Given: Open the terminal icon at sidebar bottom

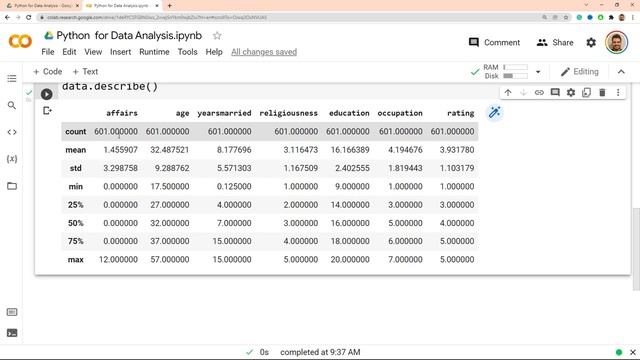Looking at the screenshot, I should click(12, 333).
